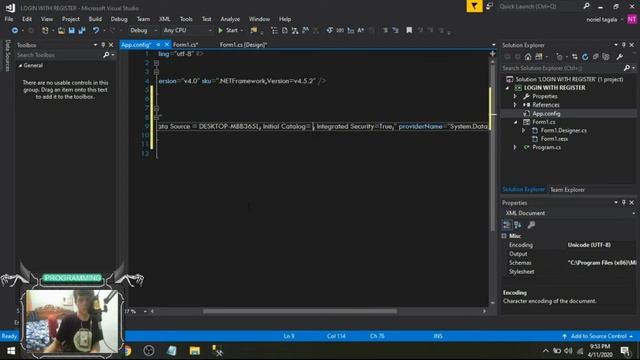This screenshot has width=640, height=360.
Task: Click into the Search Toolbox field
Action: (x=59, y=55)
